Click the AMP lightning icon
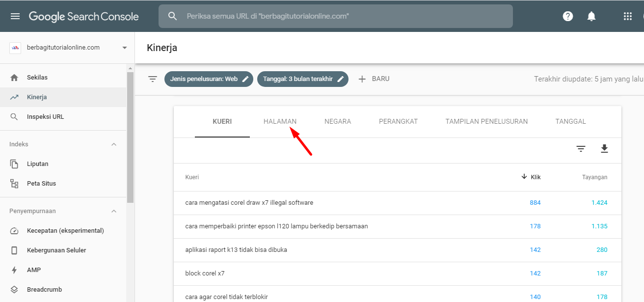644x302 pixels. coord(14,270)
